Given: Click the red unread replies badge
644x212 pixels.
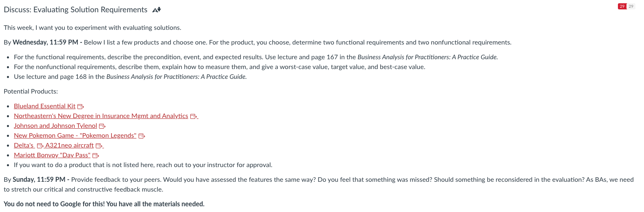Looking at the screenshot, I should click(622, 6).
